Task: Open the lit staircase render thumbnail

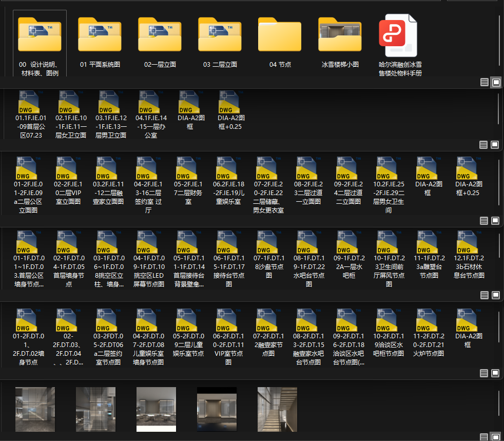Action: point(277,409)
